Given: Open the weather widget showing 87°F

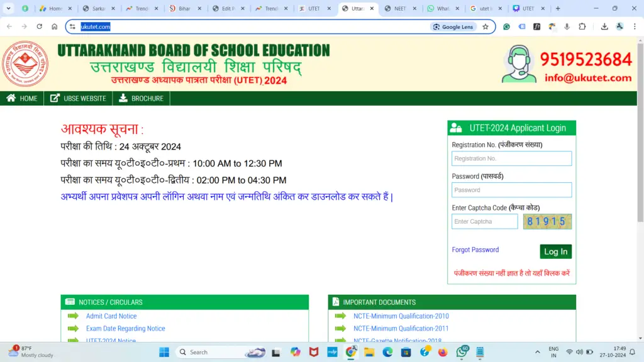Looking at the screenshot, I should 31,352.
